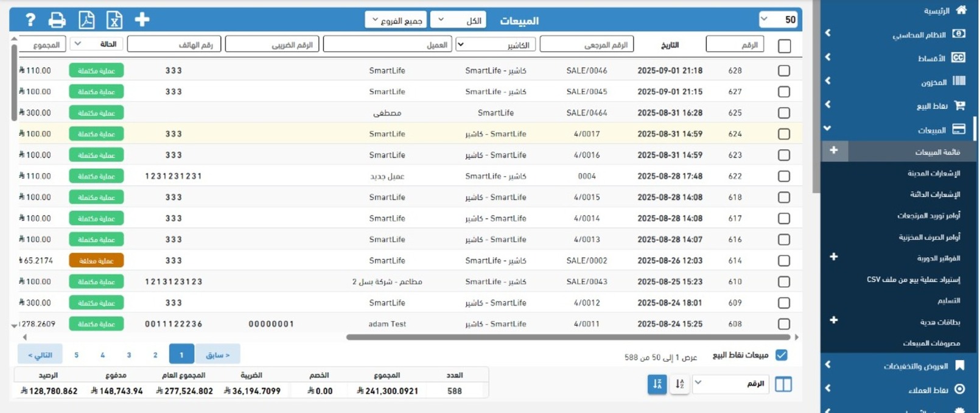The image size is (980, 413).
Task: Tick the select-all checkbox in header
Action: point(785,46)
